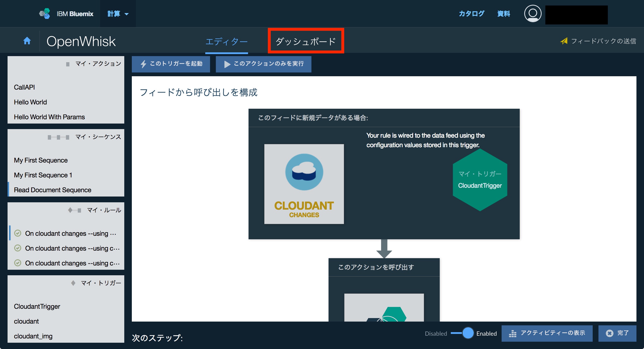Click check icon of third cloudant rule
Screen dimensions: 644x349
pos(18,263)
